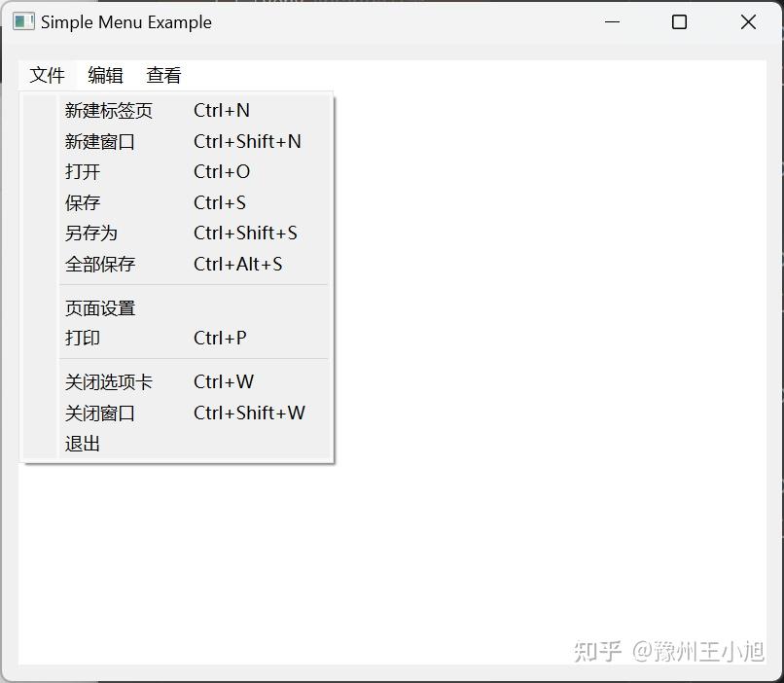
Task: Select 新建标签页 to create a new tab
Action: point(109,111)
